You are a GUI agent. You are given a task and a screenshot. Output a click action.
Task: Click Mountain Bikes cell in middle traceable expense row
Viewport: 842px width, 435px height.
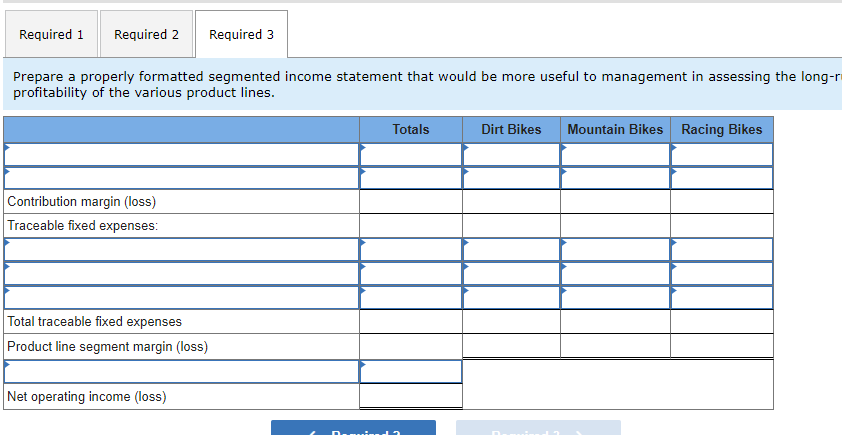coord(615,273)
